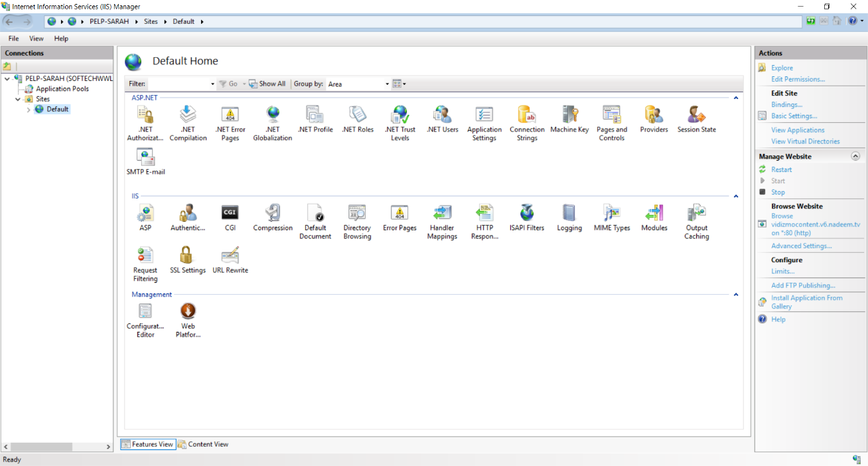Open the View menu
Image resolution: width=868 pixels, height=466 pixels.
[36, 39]
